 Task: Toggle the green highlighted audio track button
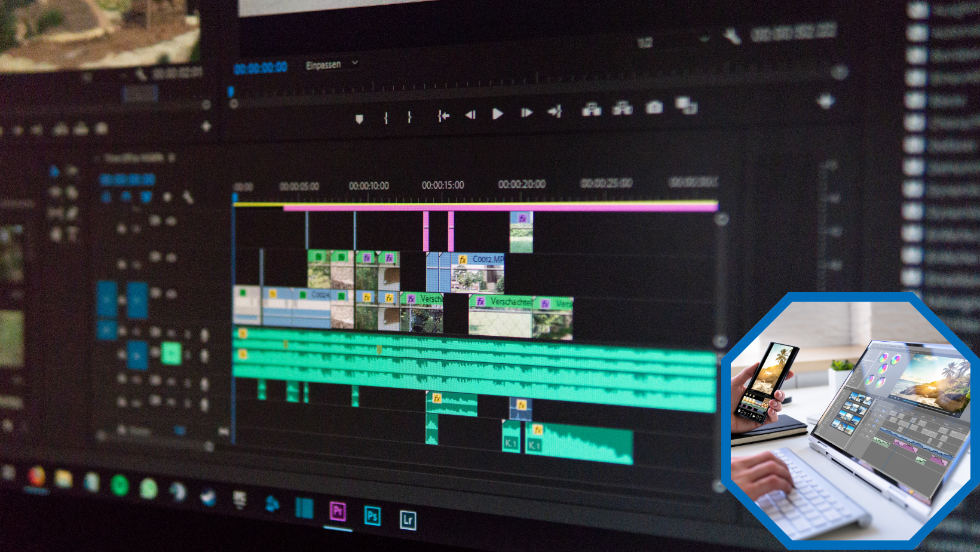tap(171, 353)
